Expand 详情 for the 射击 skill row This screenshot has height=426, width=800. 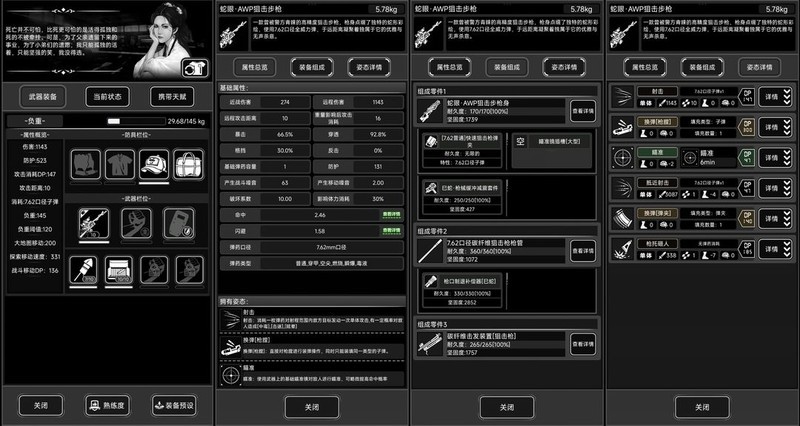tap(776, 96)
